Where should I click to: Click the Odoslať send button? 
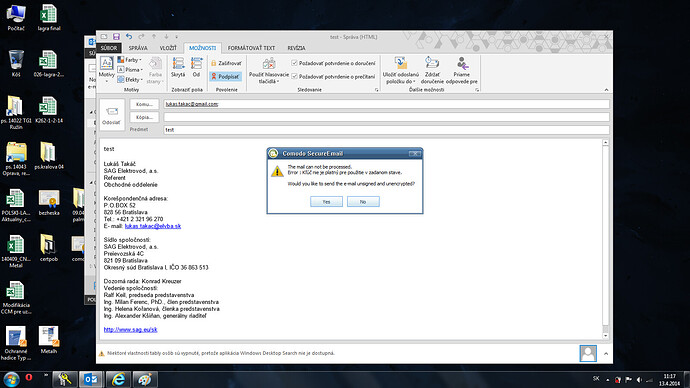(112, 115)
